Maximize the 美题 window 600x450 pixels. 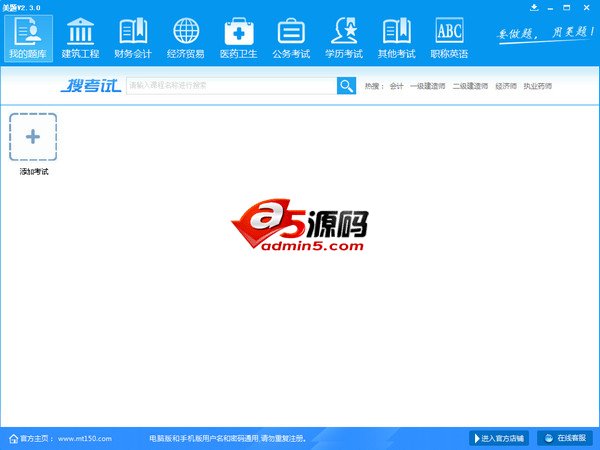coord(567,8)
